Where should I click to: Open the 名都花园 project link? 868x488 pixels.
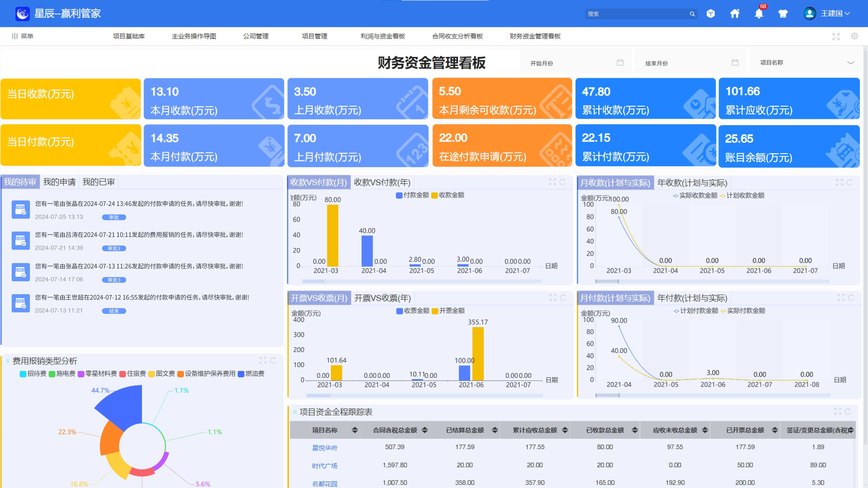(x=324, y=484)
